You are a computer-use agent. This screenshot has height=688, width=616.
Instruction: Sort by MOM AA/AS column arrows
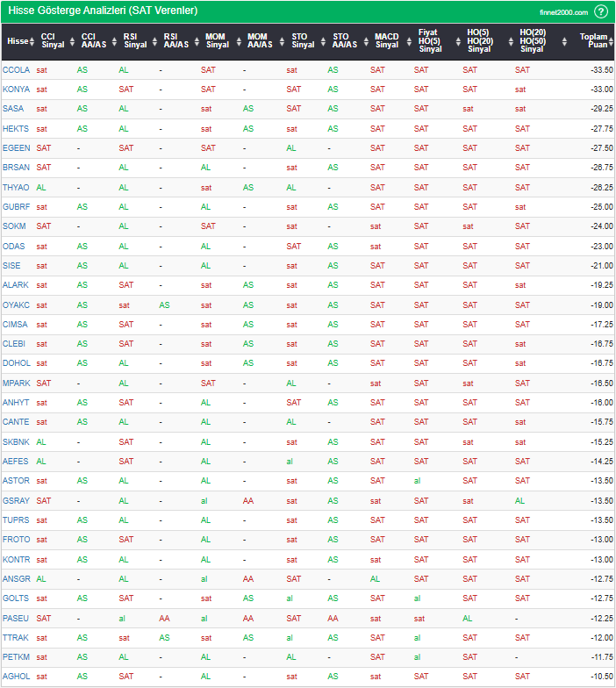pos(282,42)
